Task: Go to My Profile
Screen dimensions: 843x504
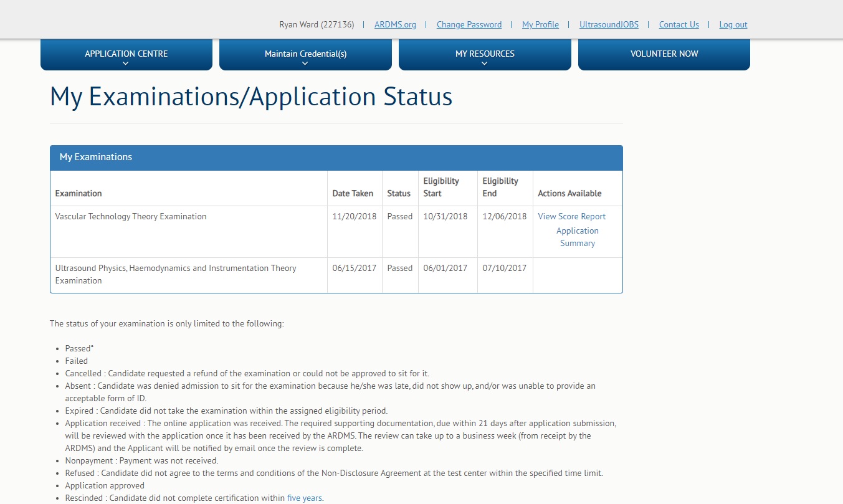Action: click(x=540, y=25)
